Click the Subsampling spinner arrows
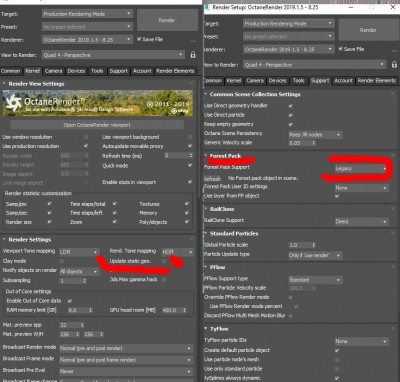 (85, 281)
